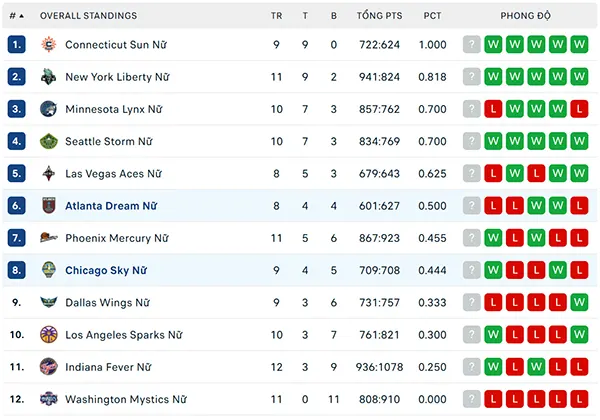Click the rank 6 badge for Atlanta Dream

click(x=16, y=206)
